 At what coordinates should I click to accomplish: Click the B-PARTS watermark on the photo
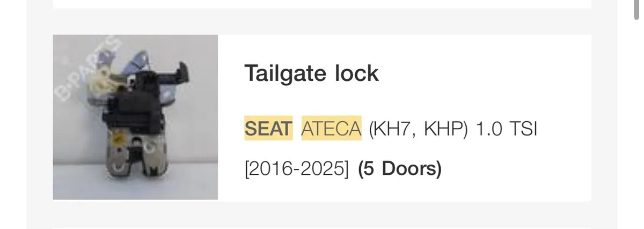tap(87, 69)
